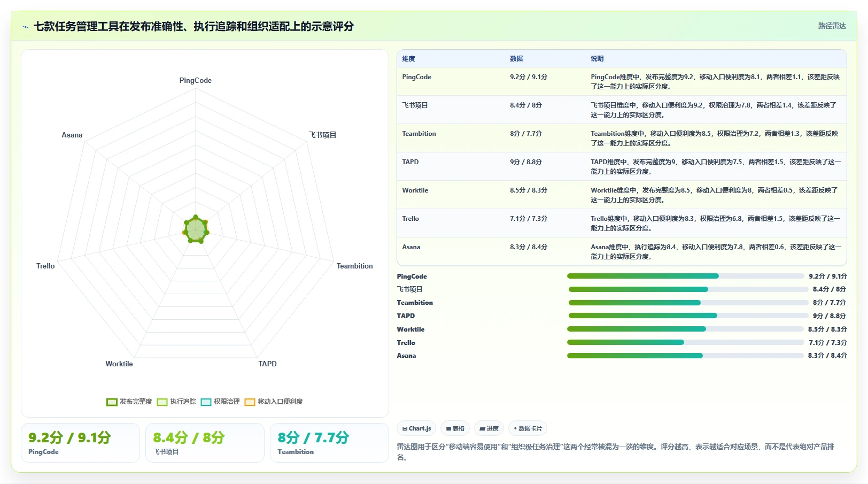The width and height of the screenshot is (868, 484).
Task: Open the PingCode 9.2分 / 9.1分 score card
Action: 80,443
